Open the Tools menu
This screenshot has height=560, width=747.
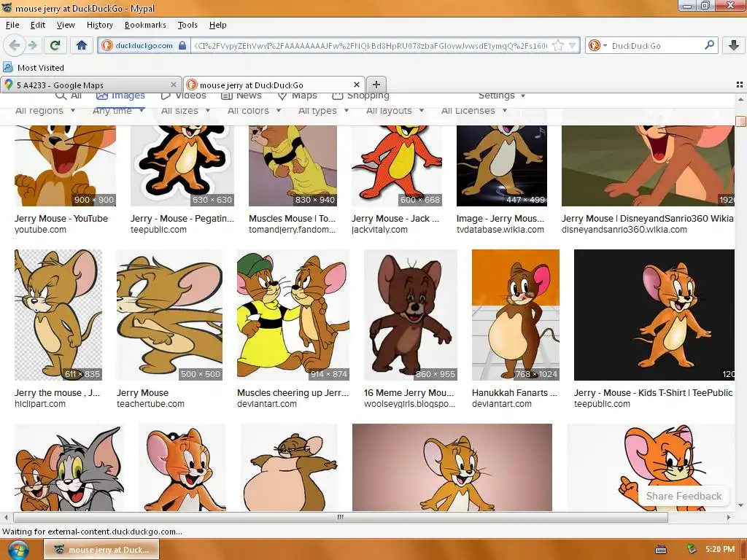click(x=187, y=25)
